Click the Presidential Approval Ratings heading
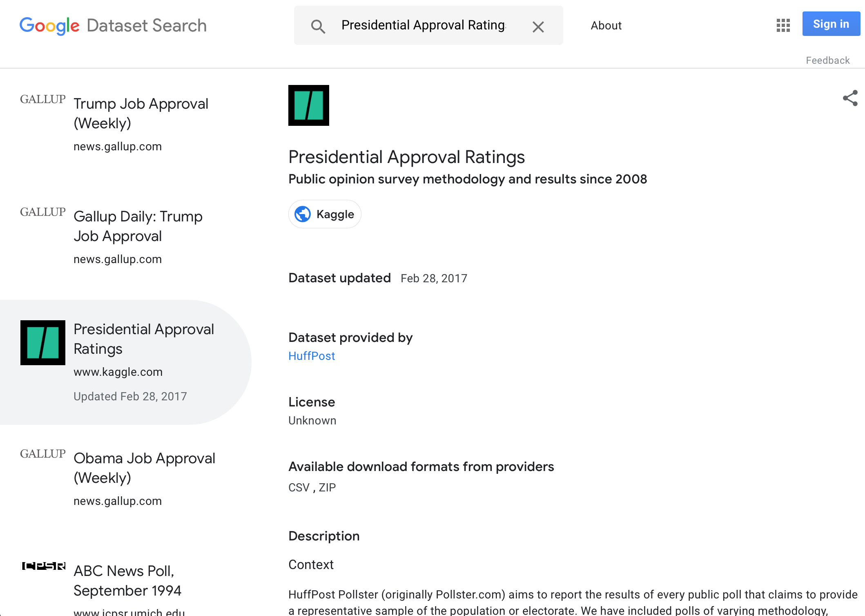 (x=406, y=157)
